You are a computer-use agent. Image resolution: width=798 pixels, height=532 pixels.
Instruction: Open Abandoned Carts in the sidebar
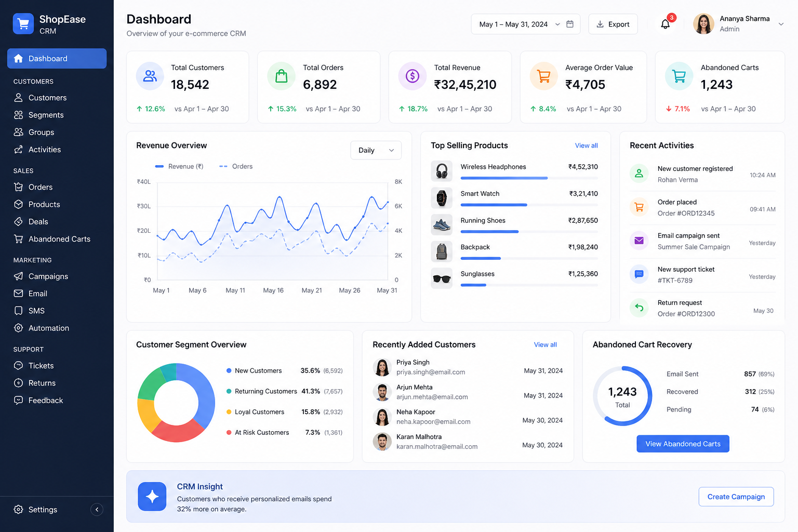(x=57, y=239)
